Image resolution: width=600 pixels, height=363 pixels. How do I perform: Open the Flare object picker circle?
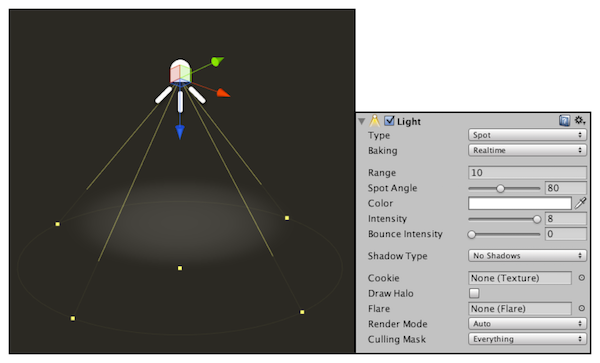coord(581,308)
